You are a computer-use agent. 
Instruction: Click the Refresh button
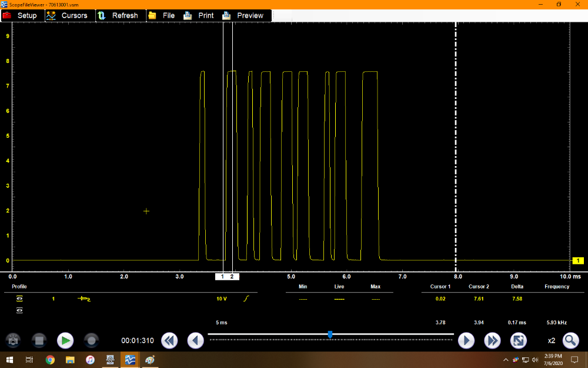[x=119, y=15]
